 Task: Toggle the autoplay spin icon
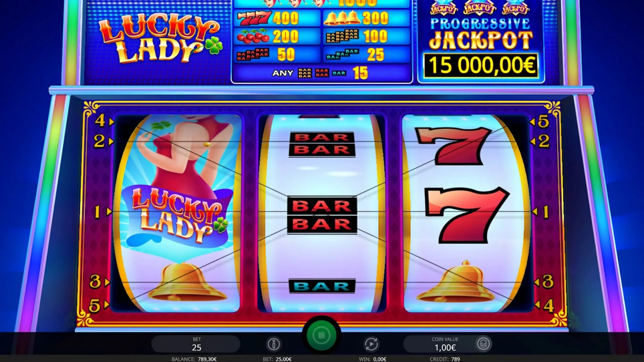371,344
